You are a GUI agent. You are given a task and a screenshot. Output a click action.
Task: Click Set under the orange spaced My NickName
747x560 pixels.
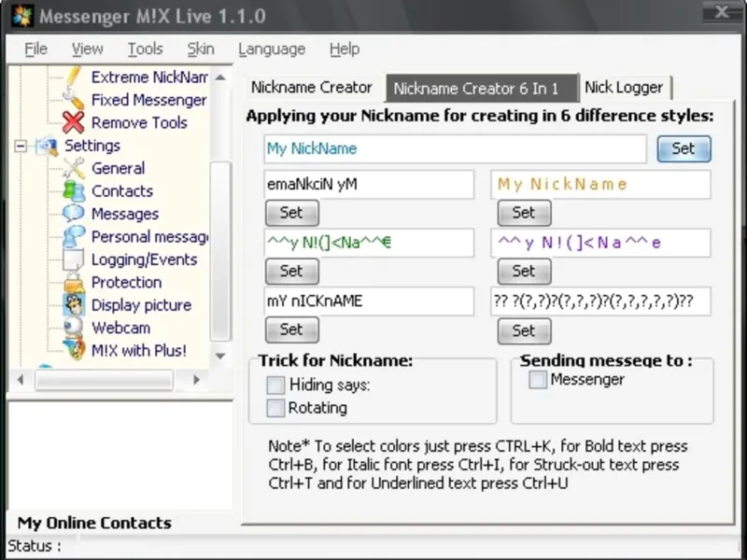coord(524,213)
